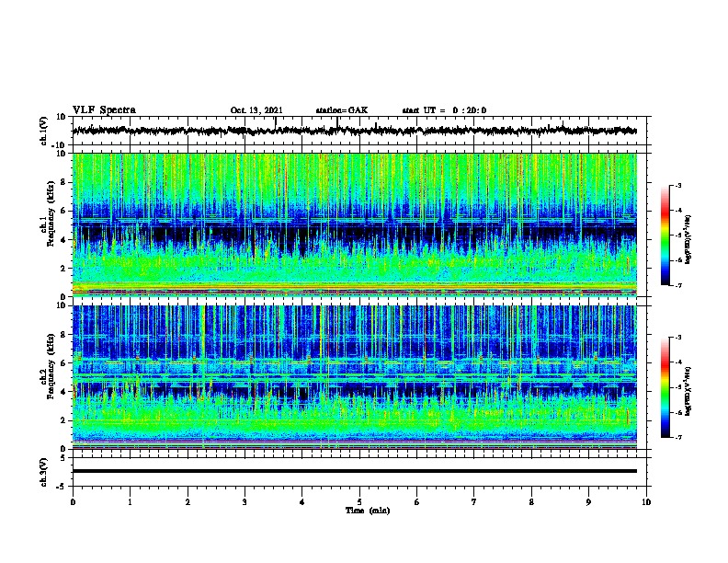The width and height of the screenshot is (728, 563).
Task: Click the "-5" label on ch.2 color bar
Action: [677, 387]
